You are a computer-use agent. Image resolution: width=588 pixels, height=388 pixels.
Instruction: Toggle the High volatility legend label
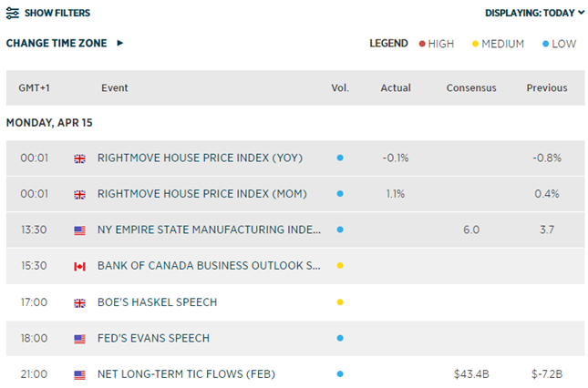(440, 44)
